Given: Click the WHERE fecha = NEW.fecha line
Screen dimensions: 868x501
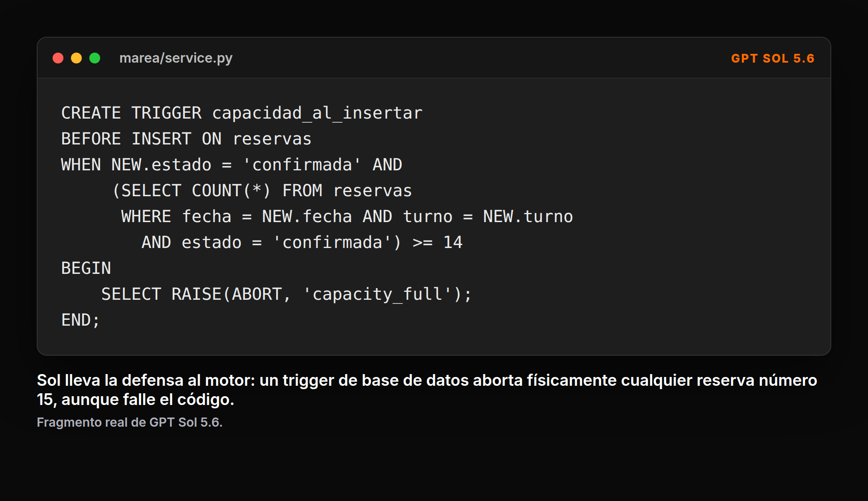Looking at the screenshot, I should pos(347,217).
